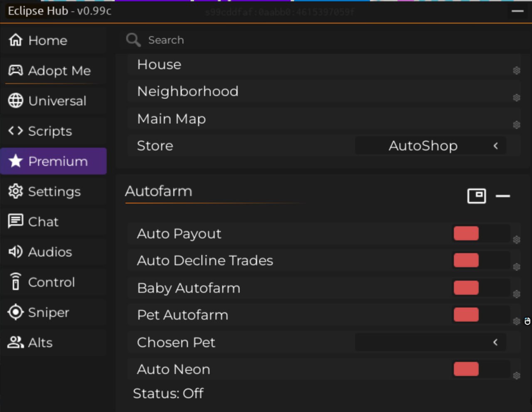
Task: Enable Pet Autofarm toggle
Action: click(481, 315)
